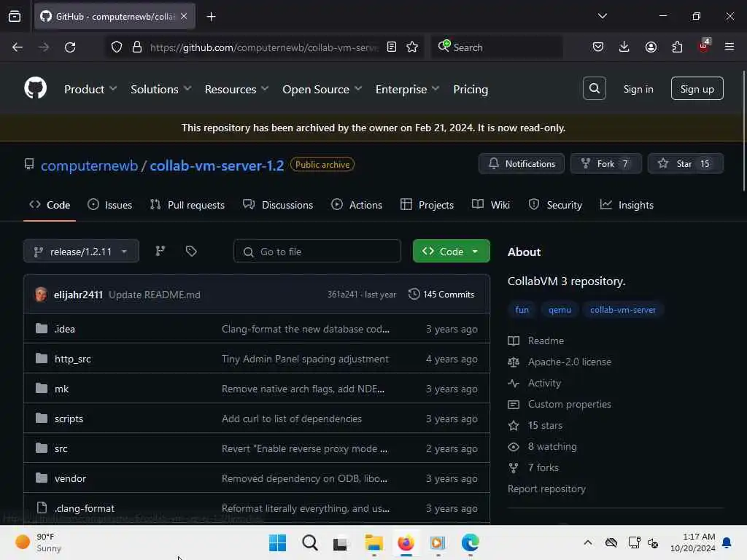Open a new tab with plus button

211,17
